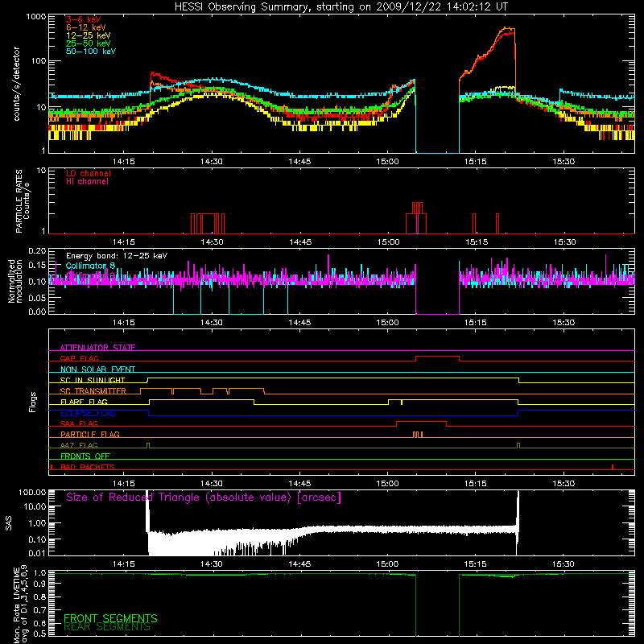
Task: Select the 3-6 keV legend label
Action: [84, 19]
